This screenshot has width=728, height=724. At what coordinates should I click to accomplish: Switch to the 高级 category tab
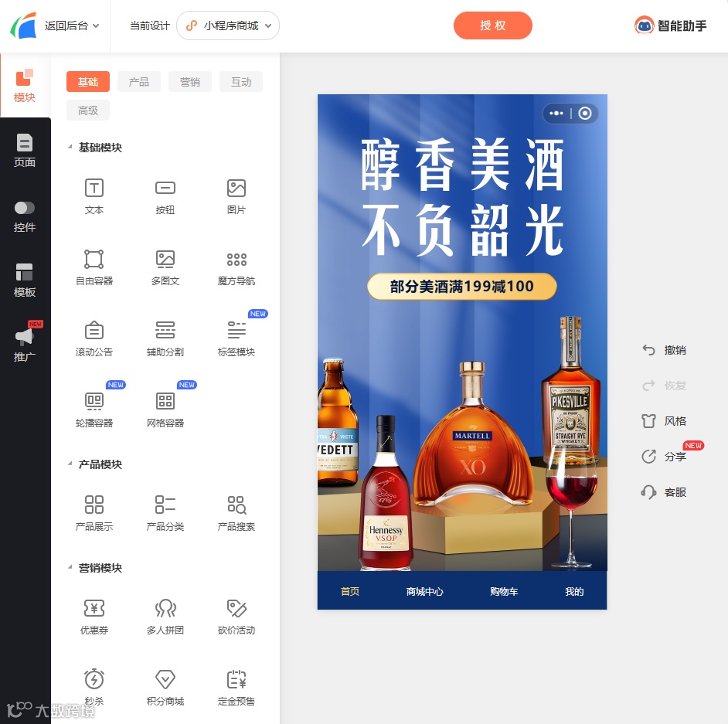(x=88, y=110)
